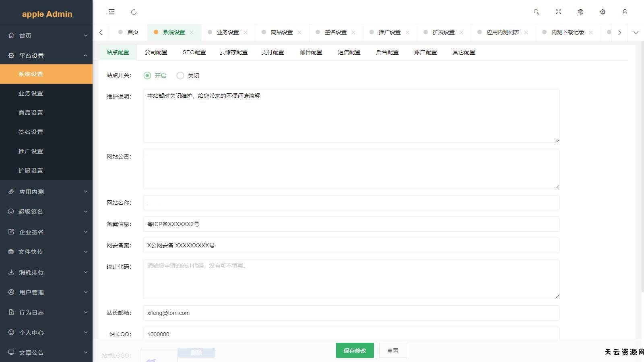
Task: Click the 站长邮箱 input field
Action: (351, 313)
